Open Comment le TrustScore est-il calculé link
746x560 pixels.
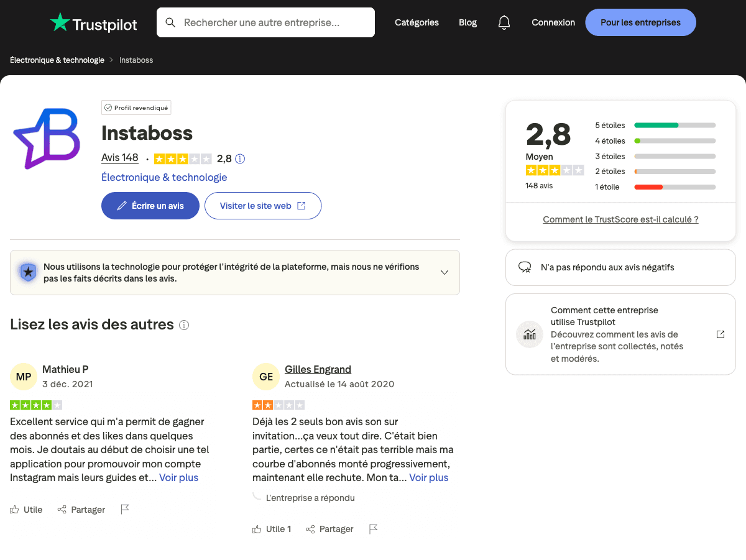(x=620, y=219)
